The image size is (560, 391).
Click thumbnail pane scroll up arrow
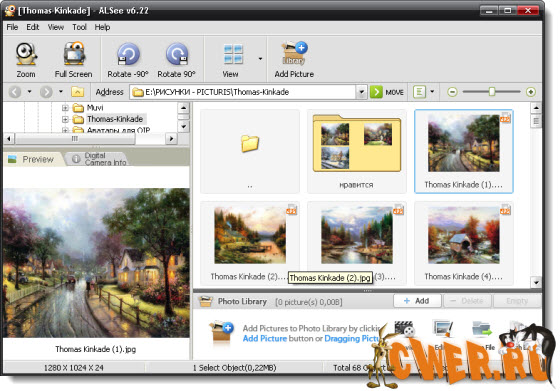(536, 108)
